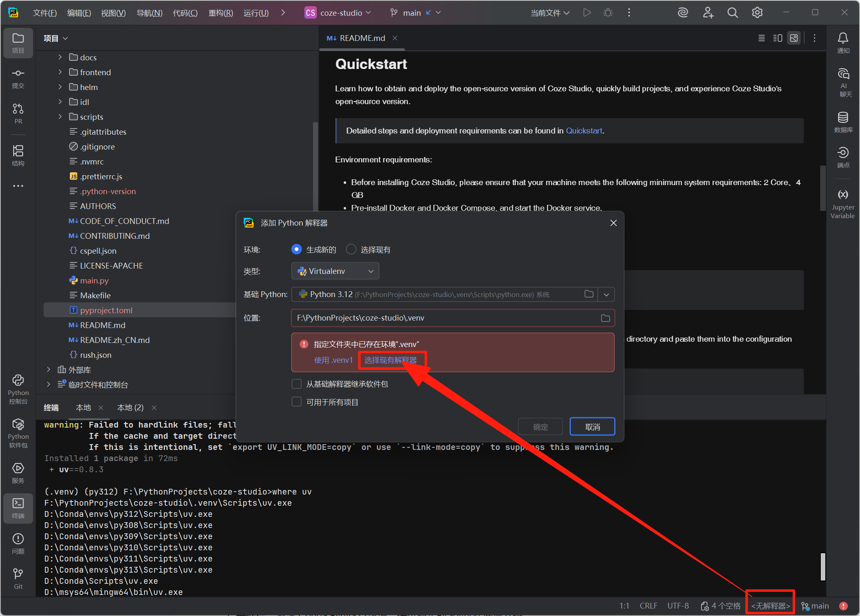The image size is (860, 616).
Task: Open 当前文件 run configuration dropdown
Action: pos(550,13)
